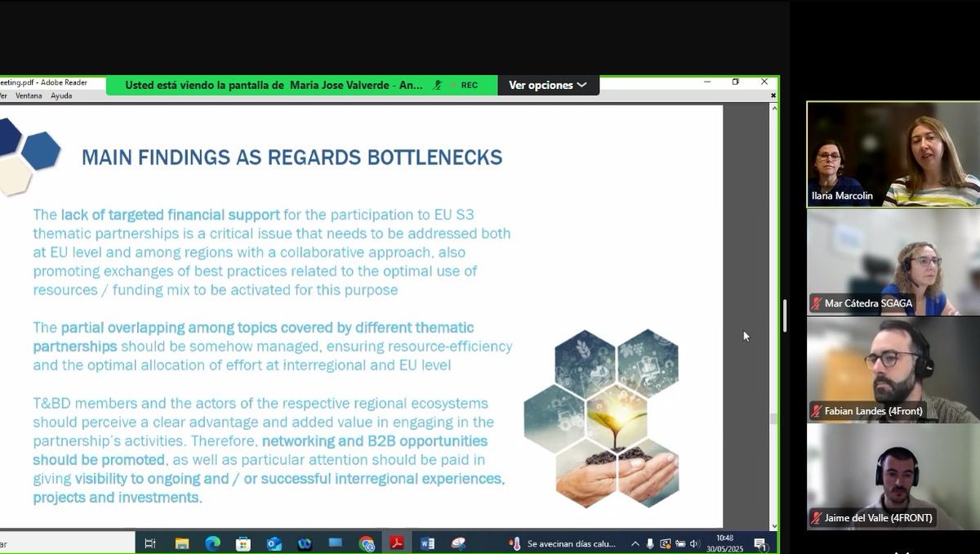980x554 pixels.
Task: Click the Task View taskbar icon
Action: pos(150,543)
